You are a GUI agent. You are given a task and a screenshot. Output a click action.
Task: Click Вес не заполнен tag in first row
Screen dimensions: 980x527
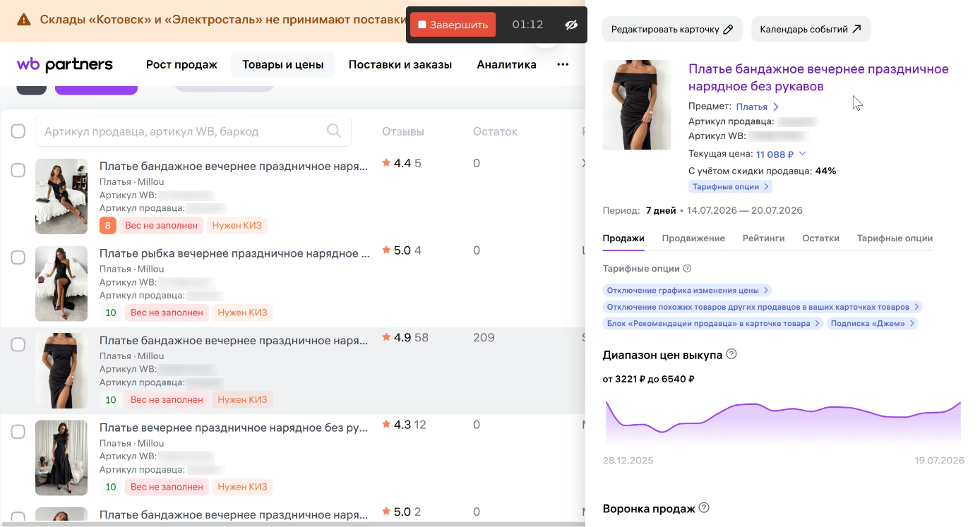[x=162, y=226]
